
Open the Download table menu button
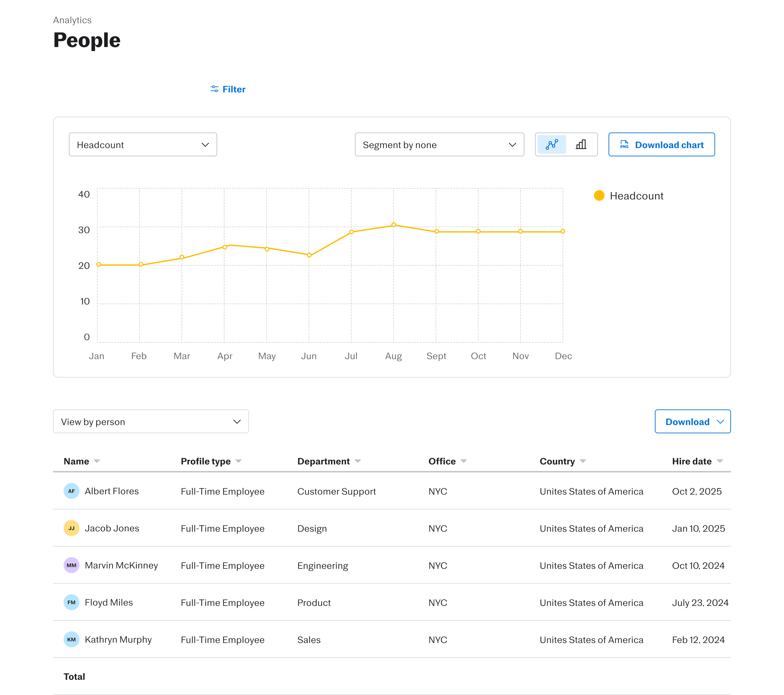click(692, 421)
